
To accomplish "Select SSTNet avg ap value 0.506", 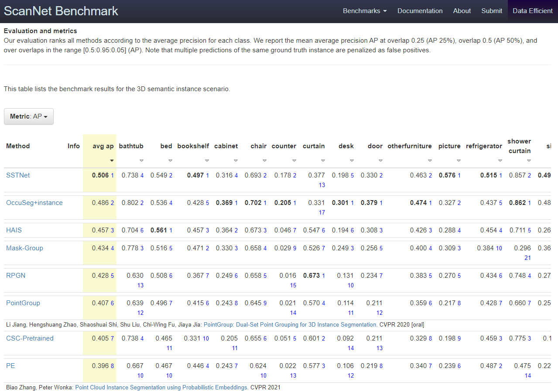I will tap(100, 175).
